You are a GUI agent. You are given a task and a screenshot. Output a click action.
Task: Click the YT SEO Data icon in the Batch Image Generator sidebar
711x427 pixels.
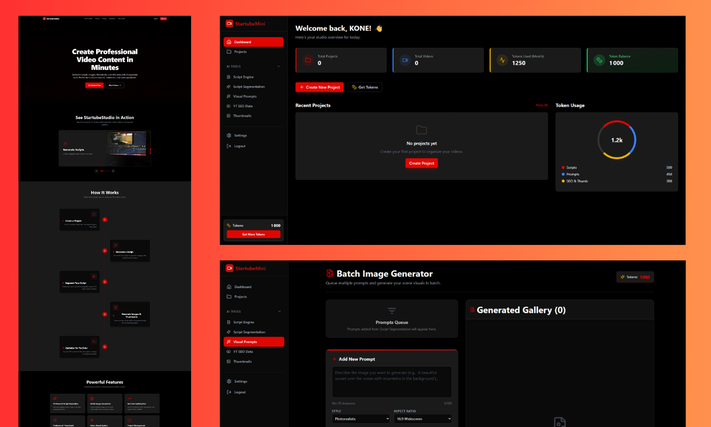pos(229,352)
